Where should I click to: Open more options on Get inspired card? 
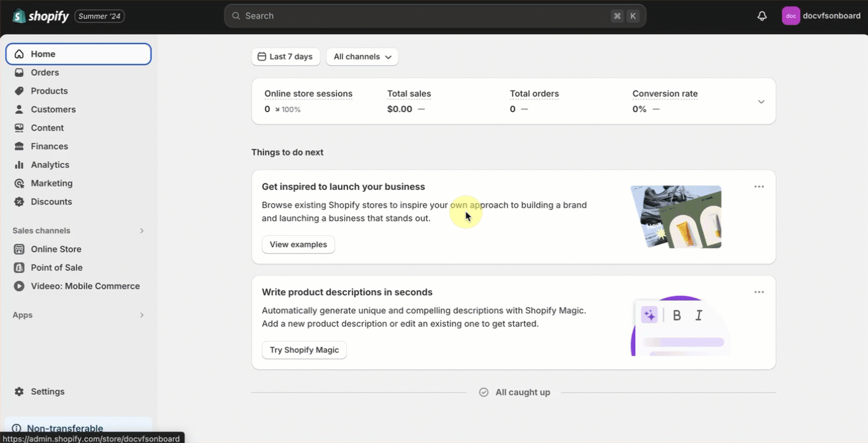pyautogui.click(x=759, y=187)
